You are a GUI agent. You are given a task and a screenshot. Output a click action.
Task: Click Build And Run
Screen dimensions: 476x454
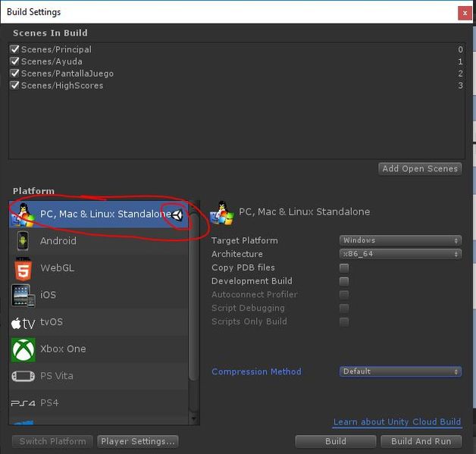coord(421,441)
